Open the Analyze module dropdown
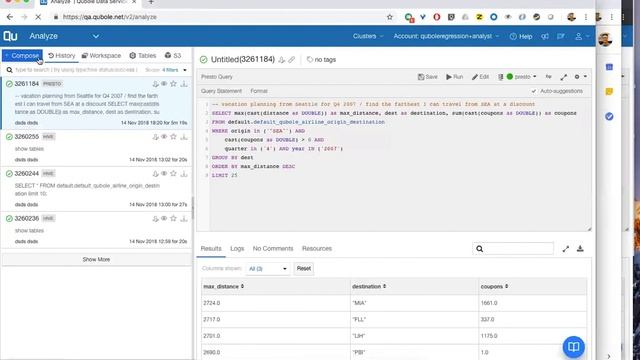 tap(96, 36)
